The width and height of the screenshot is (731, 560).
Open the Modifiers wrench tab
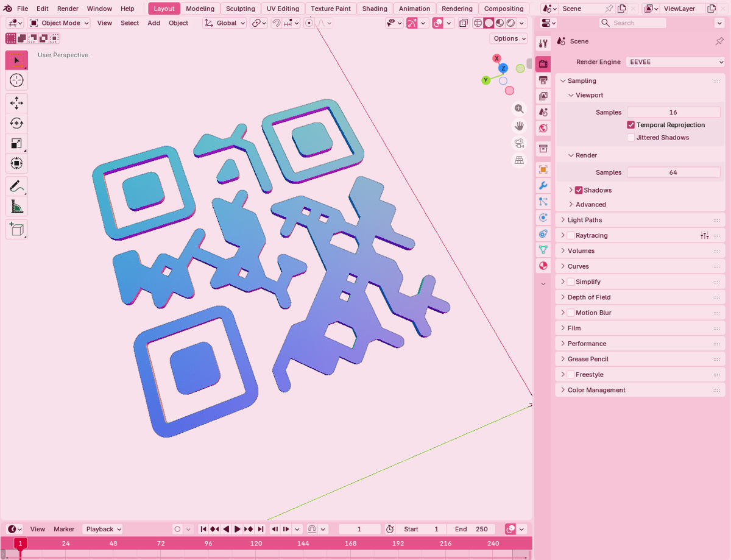pyautogui.click(x=543, y=185)
